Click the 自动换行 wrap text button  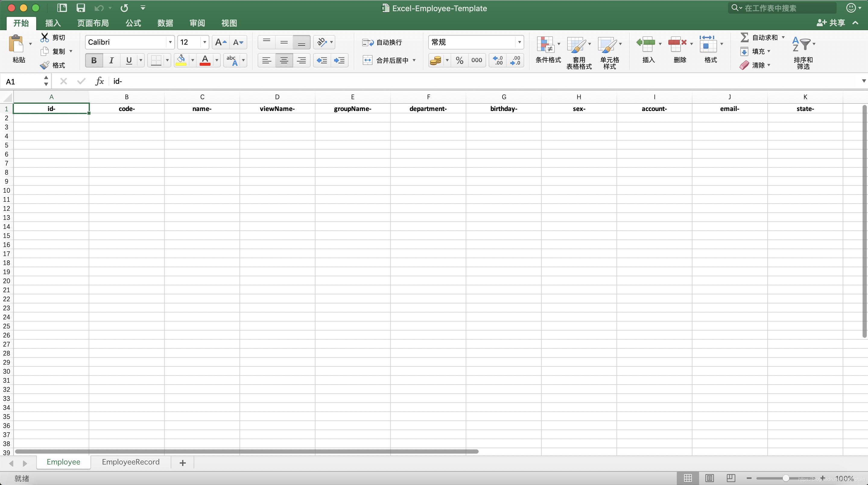click(382, 42)
